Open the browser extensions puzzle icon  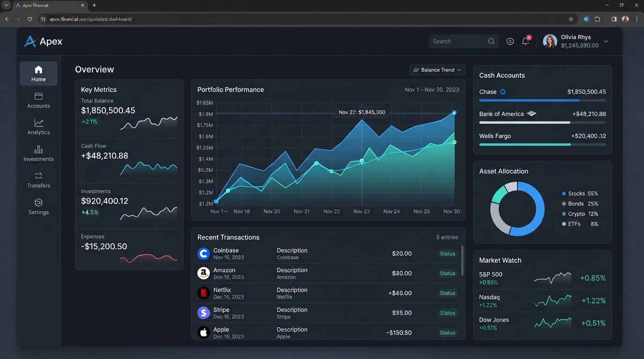[x=598, y=19]
